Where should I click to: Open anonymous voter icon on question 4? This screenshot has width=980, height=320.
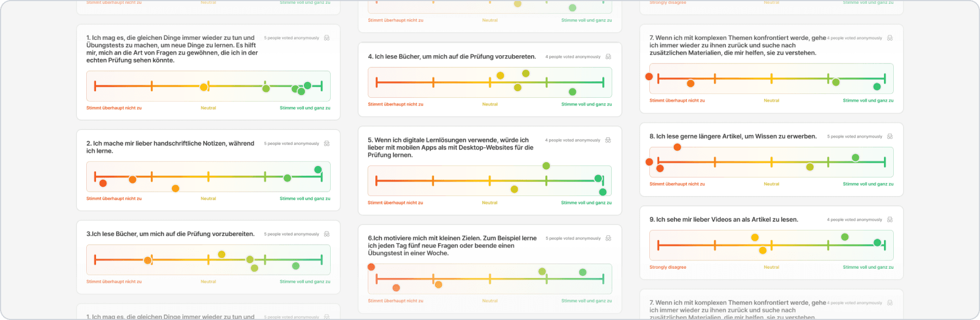pos(608,57)
